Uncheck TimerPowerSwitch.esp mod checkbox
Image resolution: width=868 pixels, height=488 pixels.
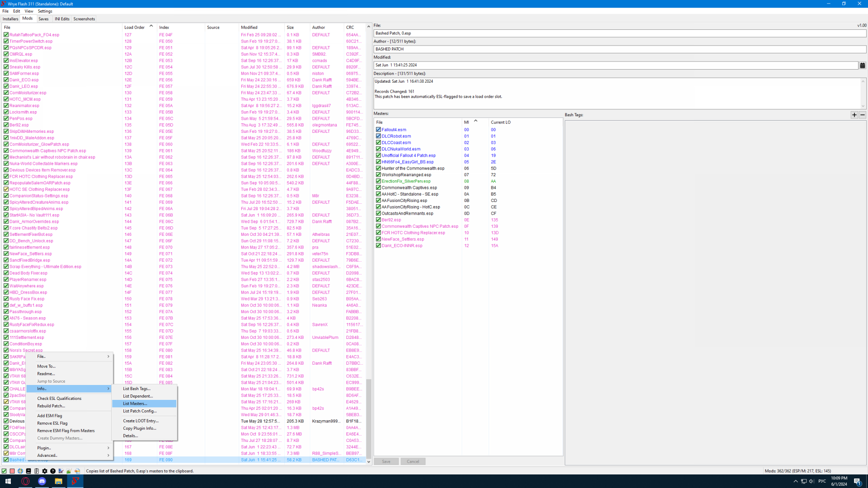tap(6, 41)
